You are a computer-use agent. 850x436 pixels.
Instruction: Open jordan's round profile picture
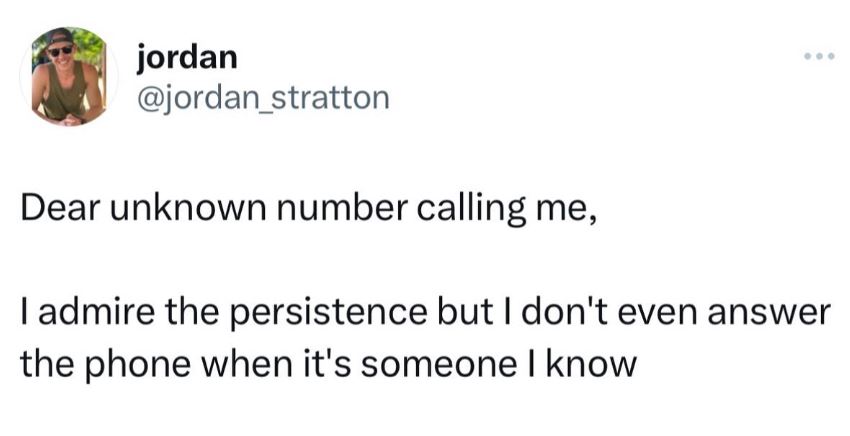[69, 76]
